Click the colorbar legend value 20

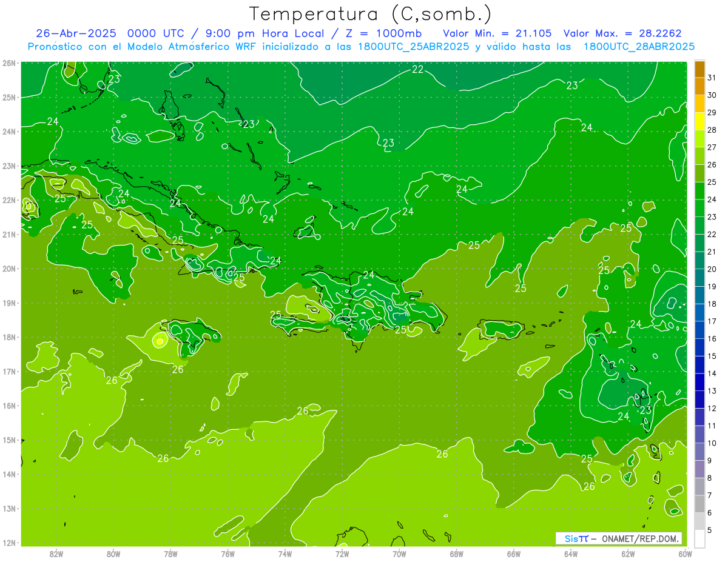[712, 269]
